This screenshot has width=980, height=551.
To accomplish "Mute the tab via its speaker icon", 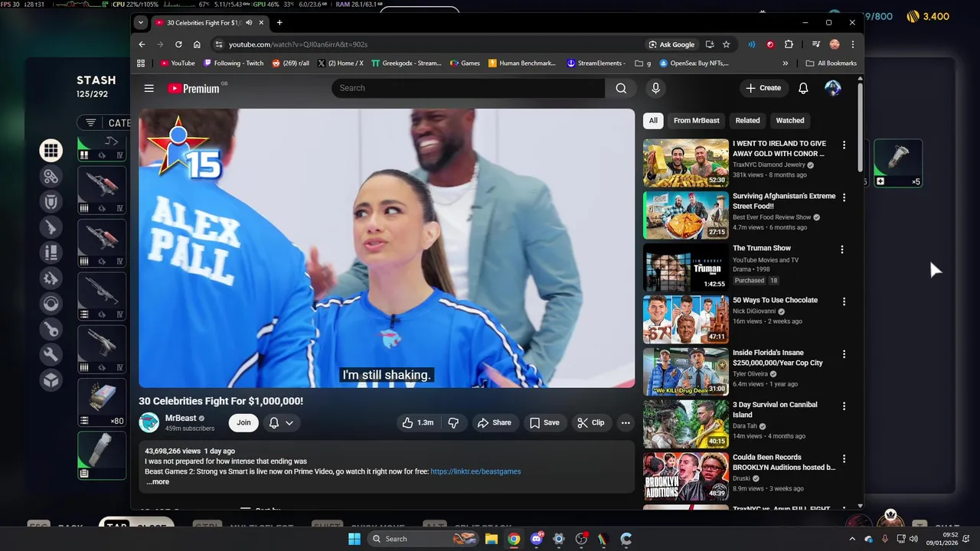I will click(x=250, y=23).
